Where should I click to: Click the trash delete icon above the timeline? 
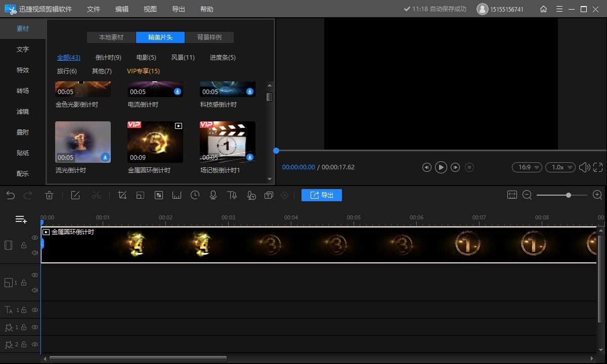[x=49, y=195]
